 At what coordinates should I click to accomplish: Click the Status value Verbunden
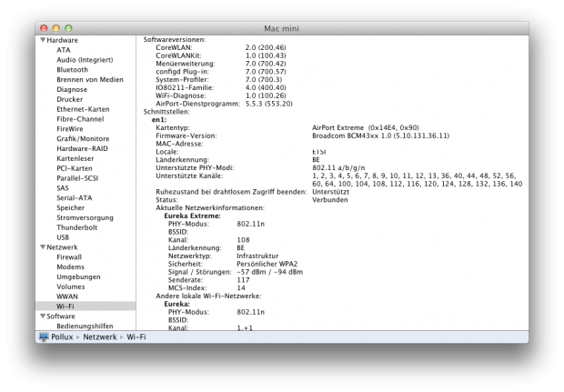(x=330, y=200)
